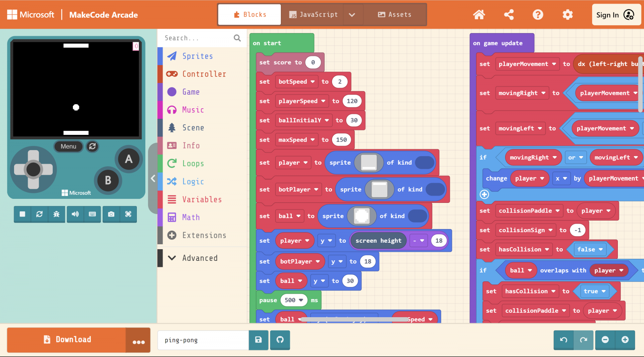
Task: Click the Download button
Action: 67,340
